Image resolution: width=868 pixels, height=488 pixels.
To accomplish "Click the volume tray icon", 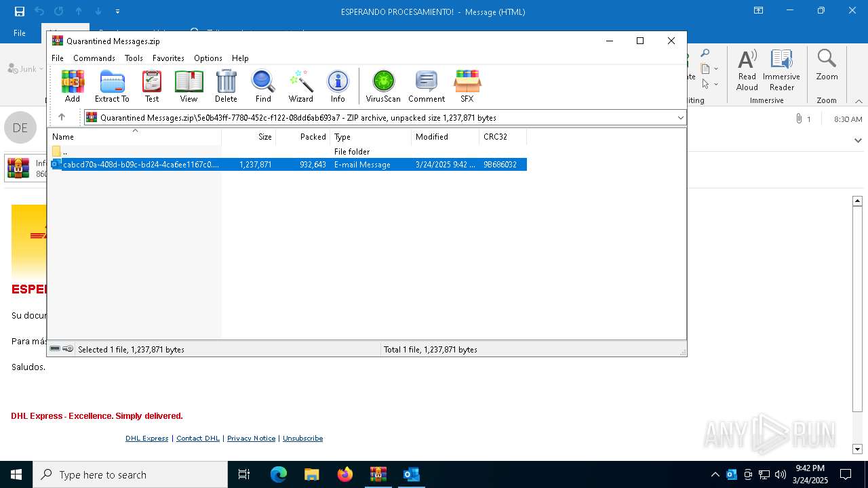I will click(781, 474).
